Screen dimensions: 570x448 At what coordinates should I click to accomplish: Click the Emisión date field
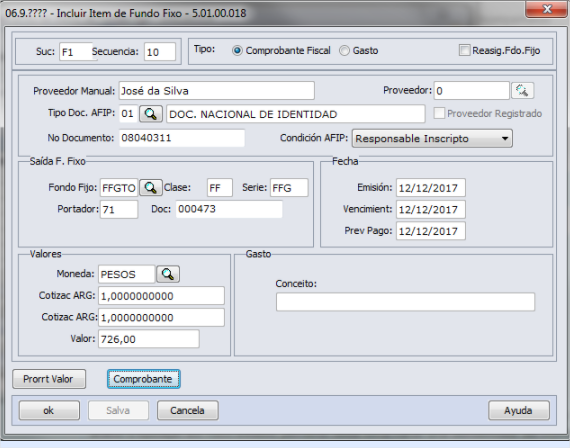tap(431, 188)
